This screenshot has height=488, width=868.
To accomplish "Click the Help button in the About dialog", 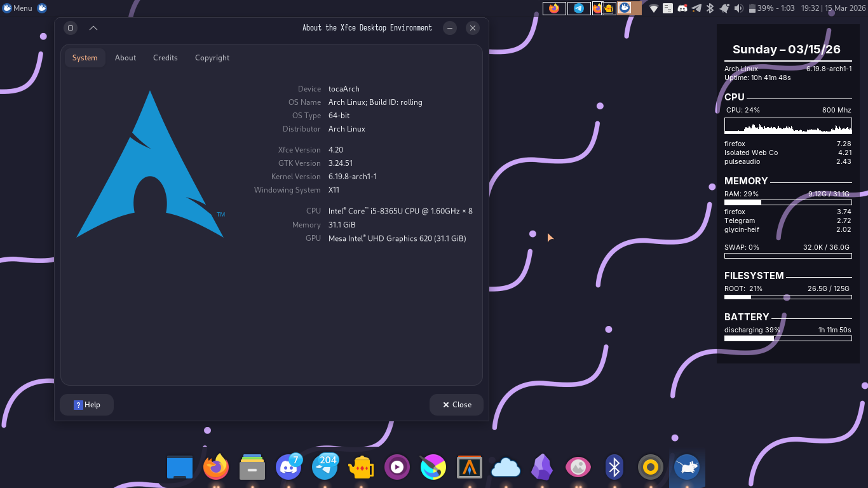I will coord(87,405).
